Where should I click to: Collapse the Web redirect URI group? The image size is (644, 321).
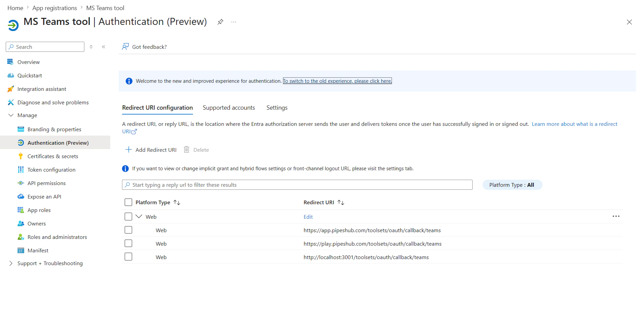138,216
